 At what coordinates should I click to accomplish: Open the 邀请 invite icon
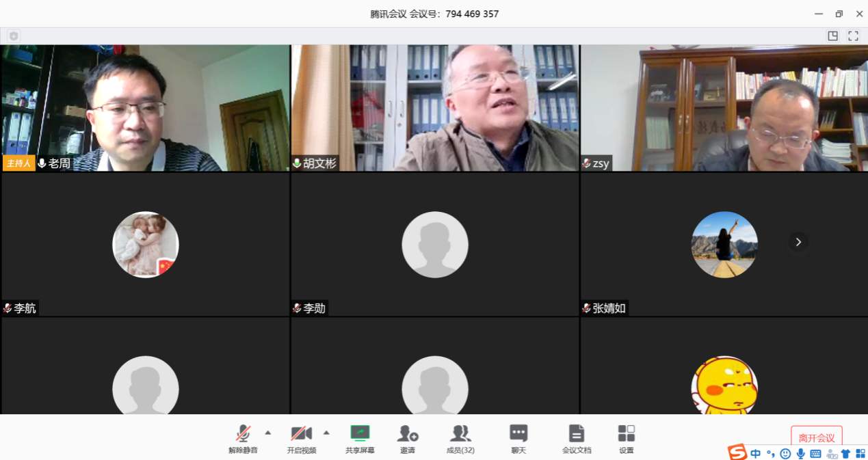click(x=408, y=439)
